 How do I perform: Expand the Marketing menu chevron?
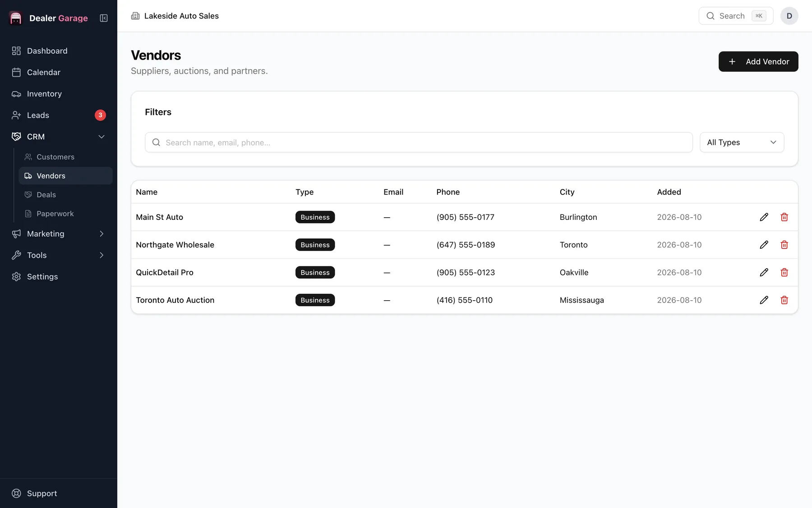tap(101, 234)
